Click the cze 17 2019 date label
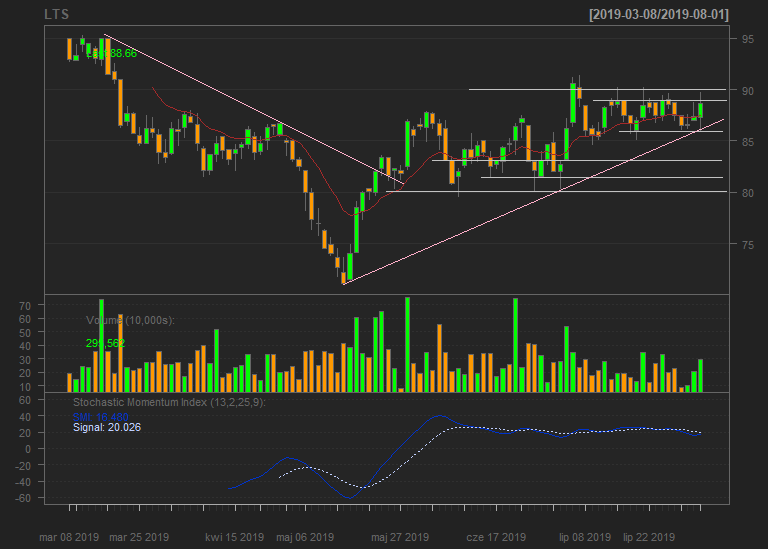This screenshot has width=768, height=549. click(x=496, y=537)
